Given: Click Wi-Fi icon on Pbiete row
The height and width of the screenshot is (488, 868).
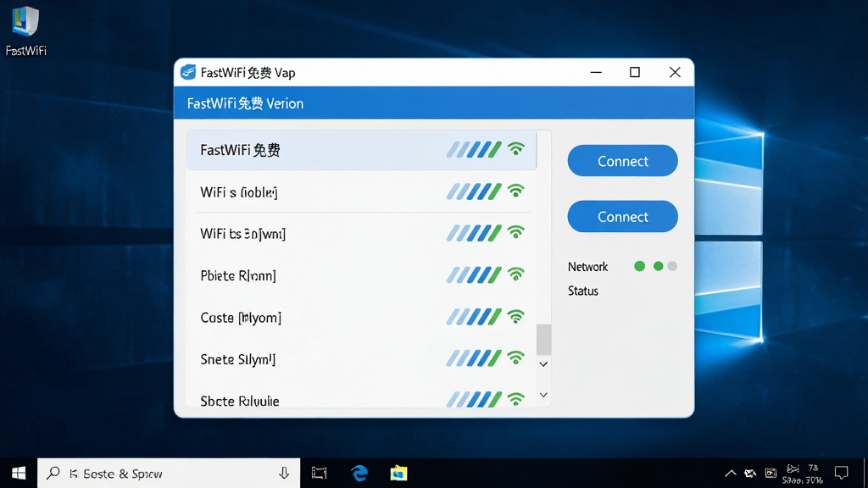Looking at the screenshot, I should pyautogui.click(x=516, y=274).
